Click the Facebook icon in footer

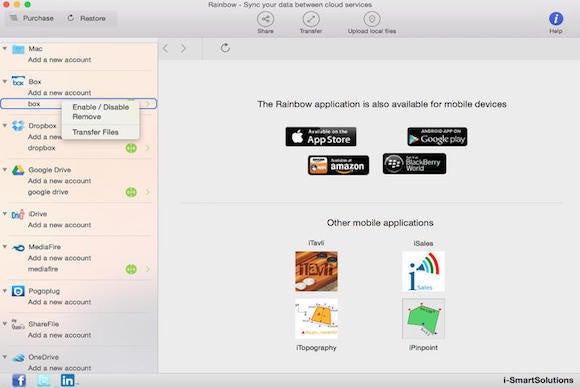[19, 380]
